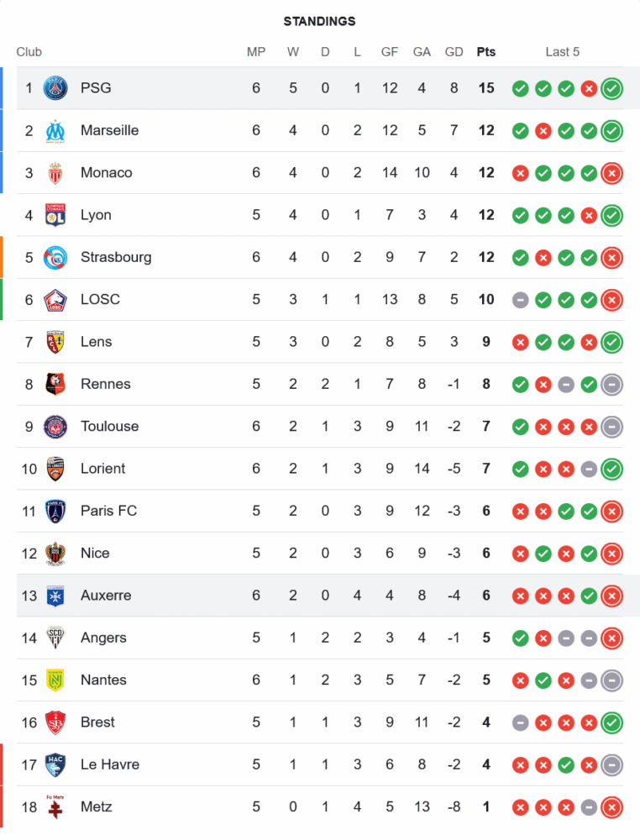Open the Strasbourg logo icon
The width and height of the screenshot is (640, 840).
click(55, 257)
